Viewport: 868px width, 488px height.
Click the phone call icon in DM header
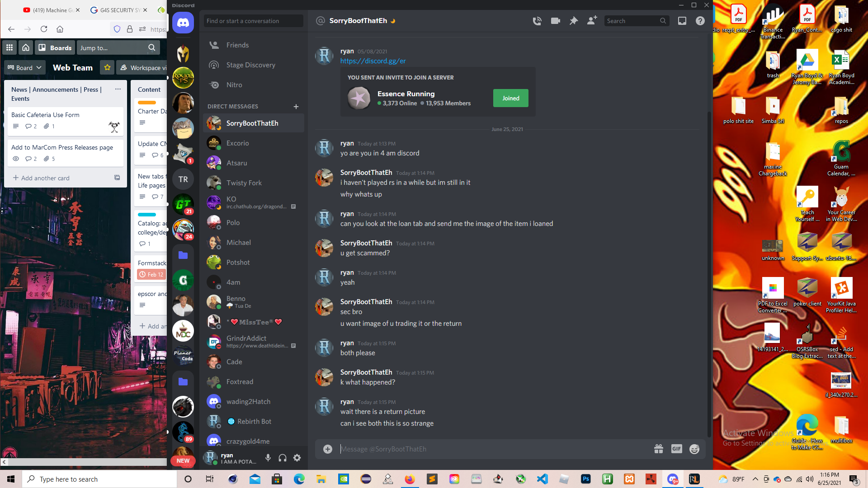click(x=537, y=21)
